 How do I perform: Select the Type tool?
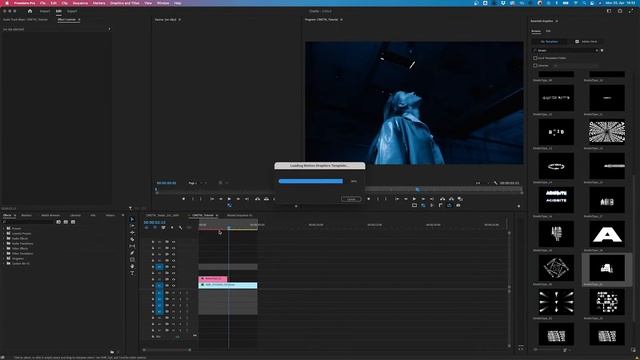[132, 273]
